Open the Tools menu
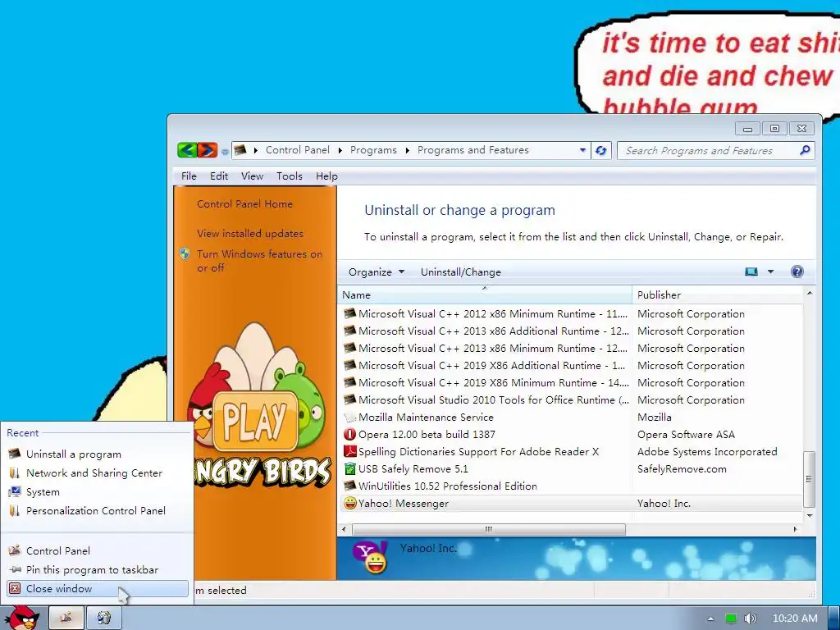This screenshot has height=630, width=840. point(290,176)
